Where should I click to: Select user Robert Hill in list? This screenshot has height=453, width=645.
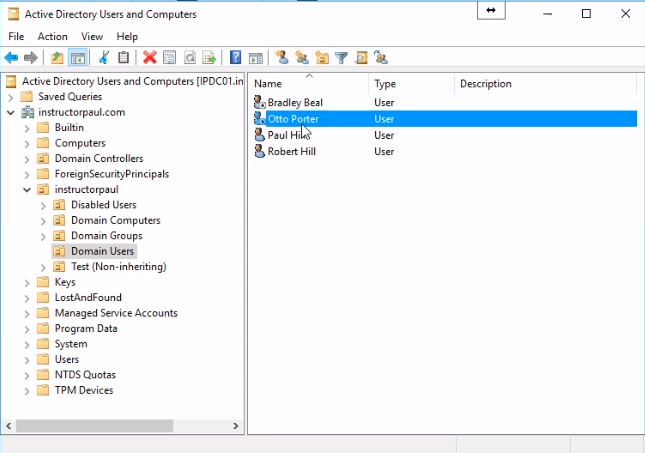coord(292,151)
